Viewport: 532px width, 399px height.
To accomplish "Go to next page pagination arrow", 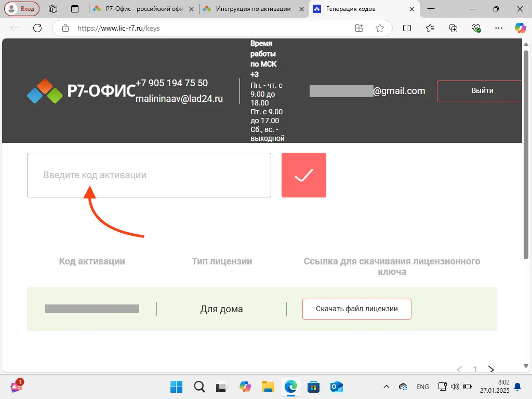I will click(491, 369).
